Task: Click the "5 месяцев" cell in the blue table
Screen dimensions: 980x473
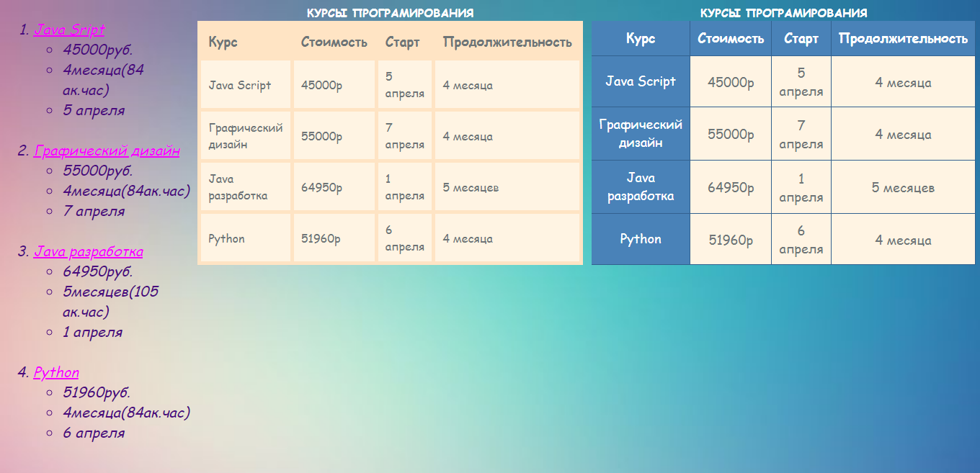Action: point(903,187)
